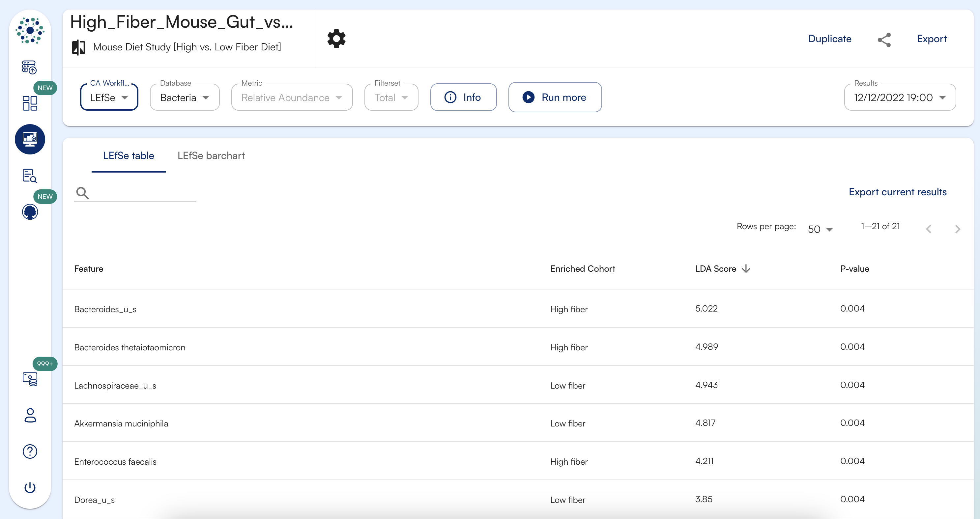
Task: Click the user profile sidebar icon
Action: pos(30,415)
